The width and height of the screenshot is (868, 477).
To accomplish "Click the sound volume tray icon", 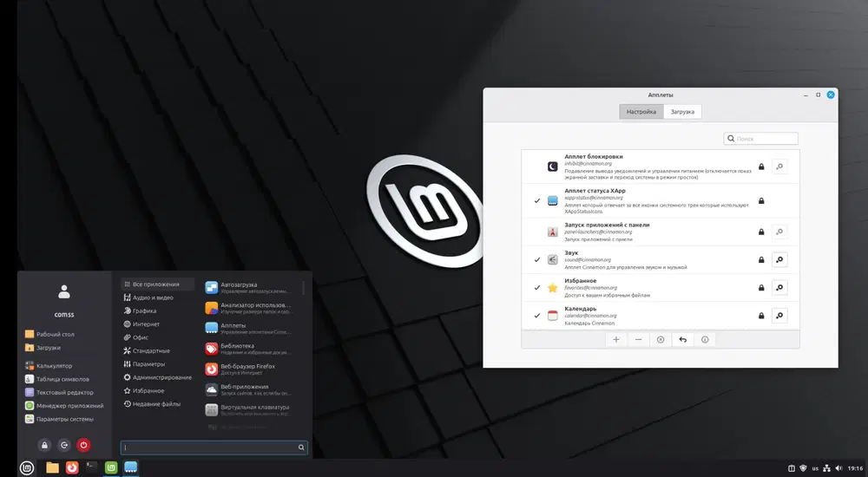I will (838, 468).
